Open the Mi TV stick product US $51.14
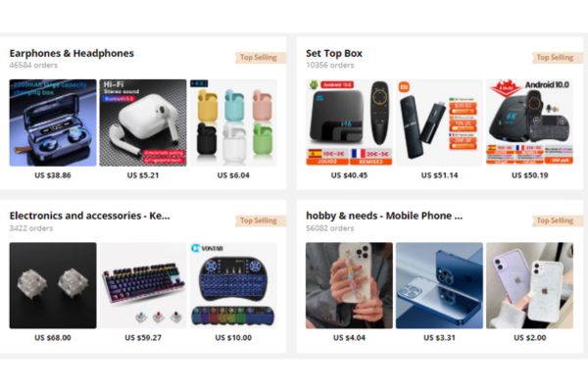This screenshot has height=392, width=588. [439, 122]
